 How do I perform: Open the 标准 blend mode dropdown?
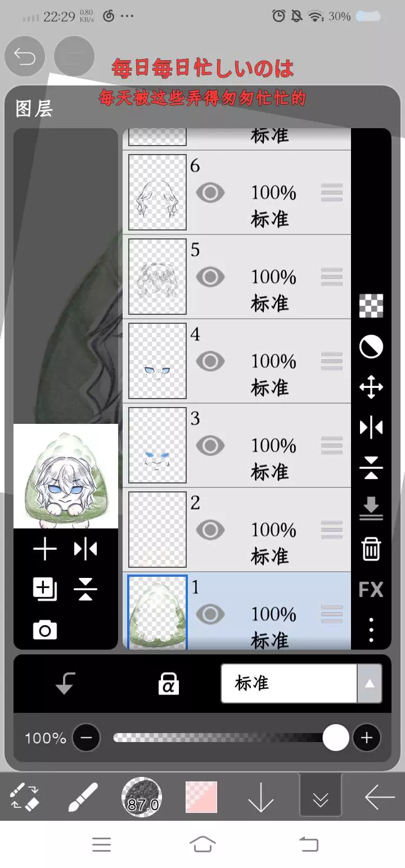click(x=301, y=684)
